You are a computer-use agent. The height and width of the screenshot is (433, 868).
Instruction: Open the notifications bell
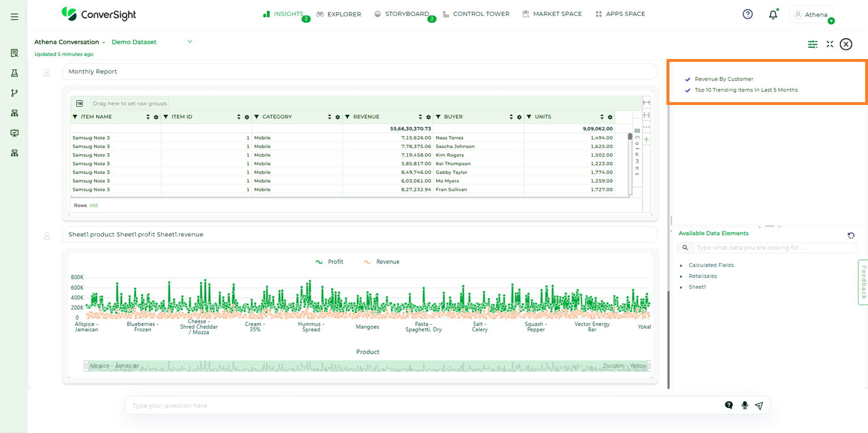(773, 15)
